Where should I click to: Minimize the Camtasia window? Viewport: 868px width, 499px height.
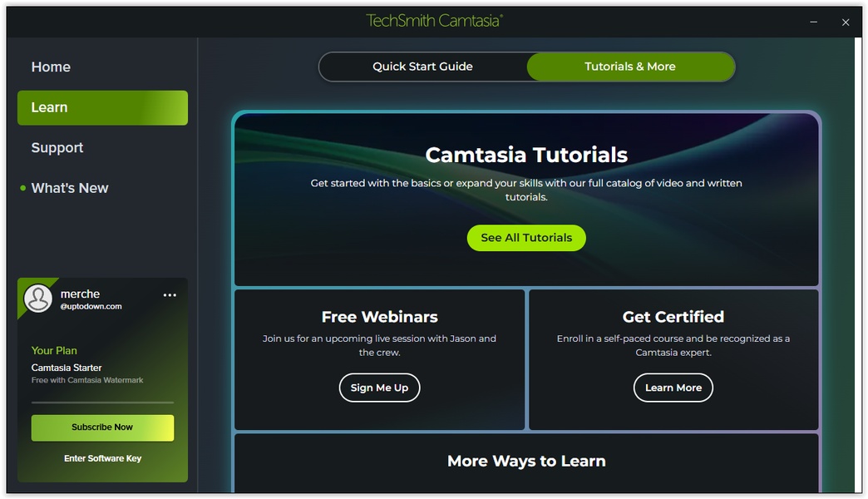tap(814, 22)
